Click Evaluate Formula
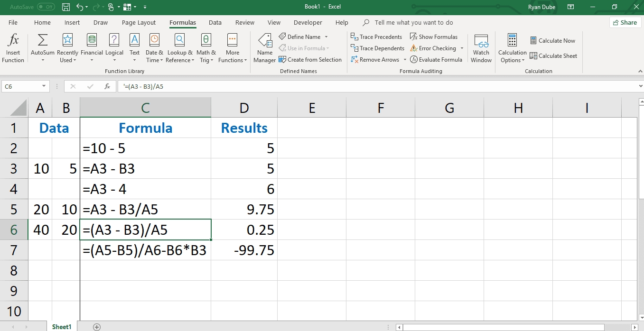 click(x=436, y=60)
